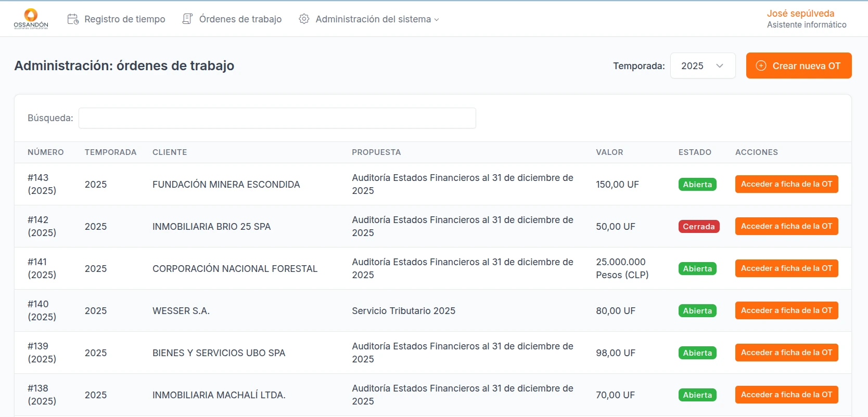This screenshot has height=417, width=868.
Task: Open Órdenes de trabajo menu item
Action: (x=232, y=19)
